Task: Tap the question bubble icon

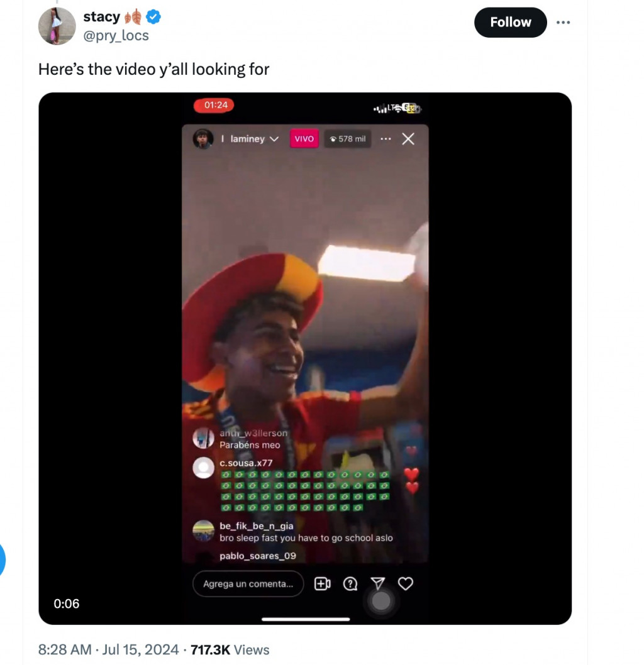Action: [x=350, y=584]
